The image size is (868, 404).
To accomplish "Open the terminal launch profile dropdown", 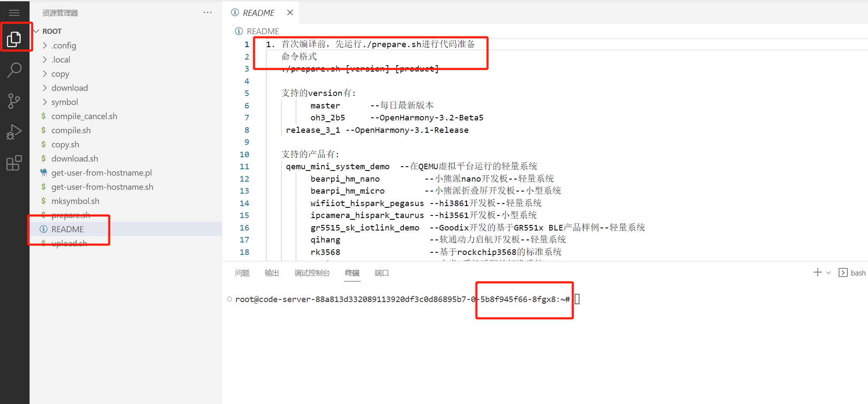I will [828, 272].
